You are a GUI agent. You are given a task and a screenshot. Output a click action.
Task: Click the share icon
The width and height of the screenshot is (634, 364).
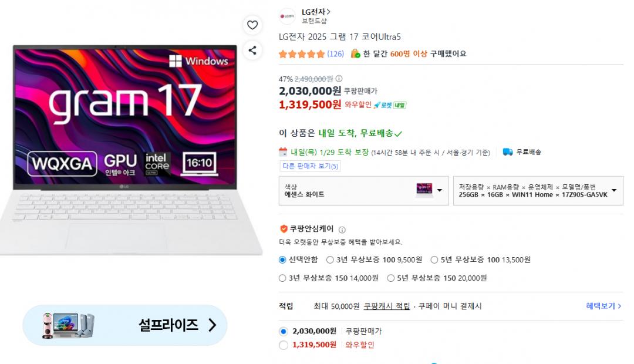[x=252, y=50]
